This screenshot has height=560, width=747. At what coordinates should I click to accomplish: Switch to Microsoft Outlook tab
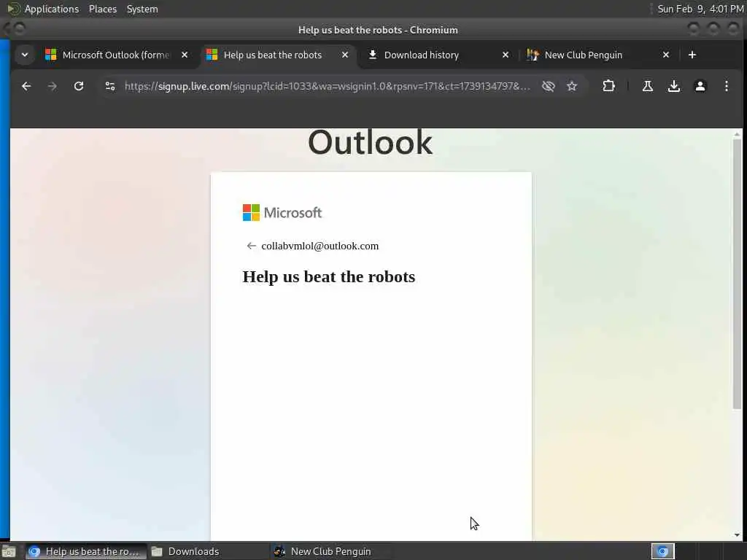tap(116, 55)
